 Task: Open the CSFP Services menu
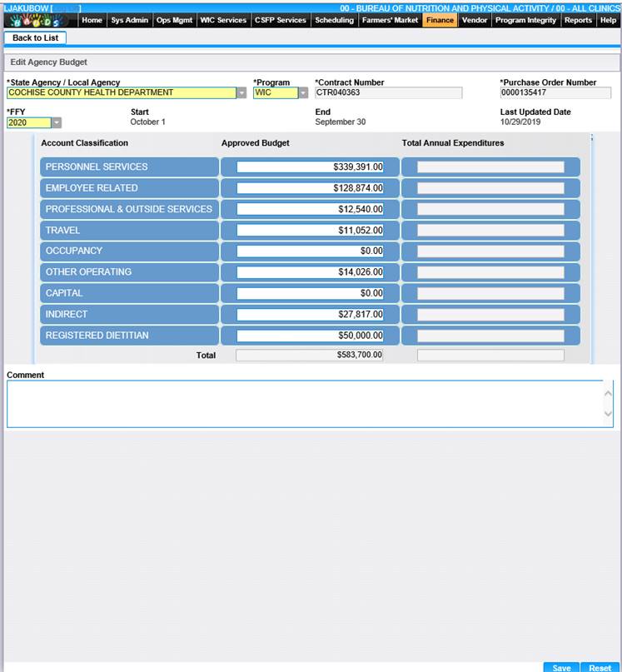[x=281, y=20]
